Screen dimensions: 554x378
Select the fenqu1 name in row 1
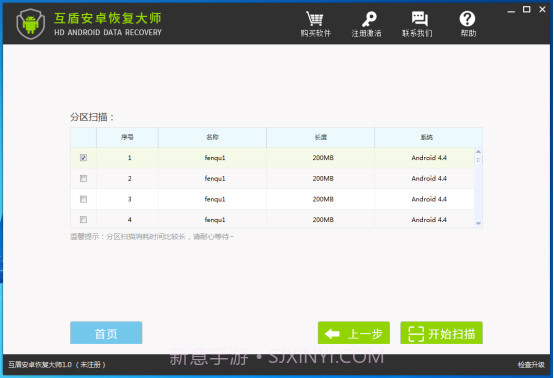pos(215,158)
